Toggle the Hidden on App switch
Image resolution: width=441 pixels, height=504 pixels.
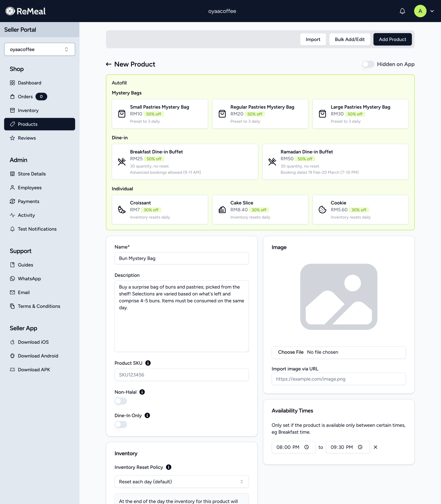point(368,64)
